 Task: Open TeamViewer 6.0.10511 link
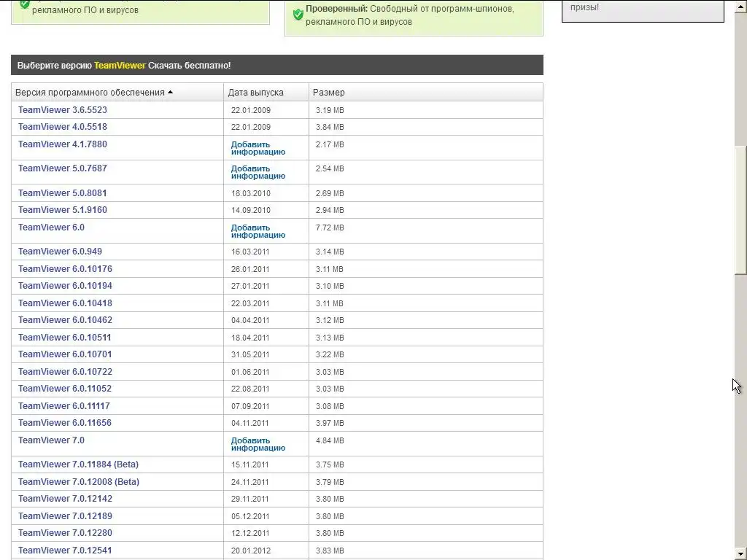[65, 337]
